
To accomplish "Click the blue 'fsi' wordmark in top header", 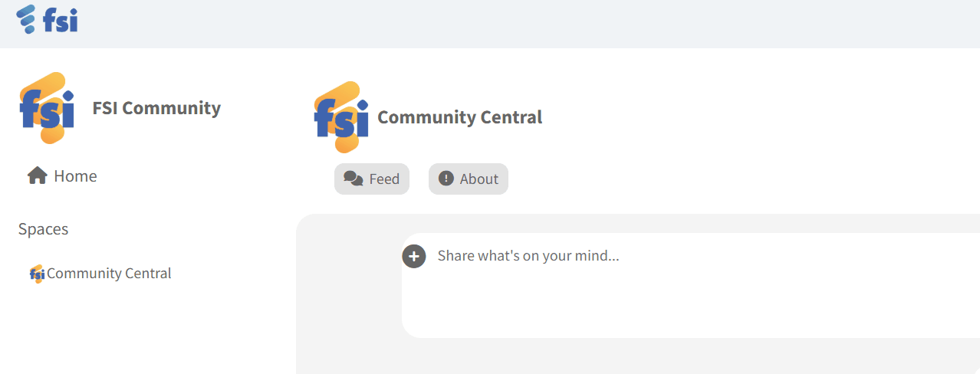I will [61, 21].
